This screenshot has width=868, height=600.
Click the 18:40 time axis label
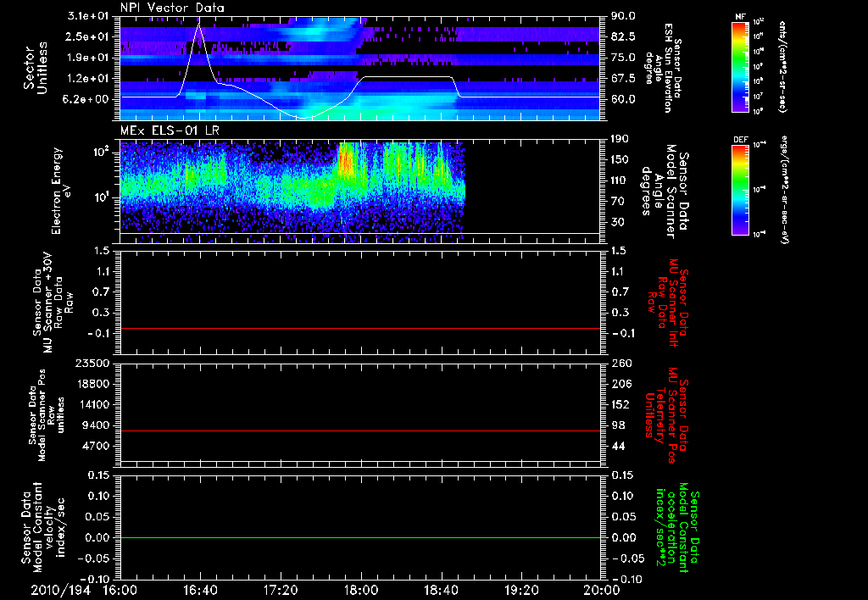441,590
